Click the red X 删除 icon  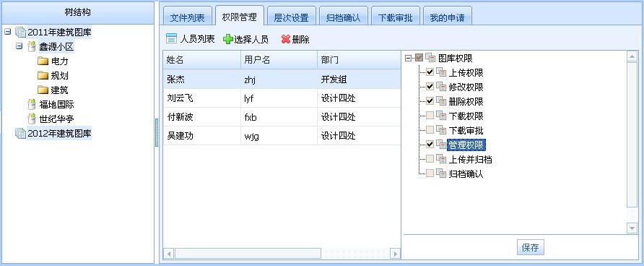(x=286, y=40)
